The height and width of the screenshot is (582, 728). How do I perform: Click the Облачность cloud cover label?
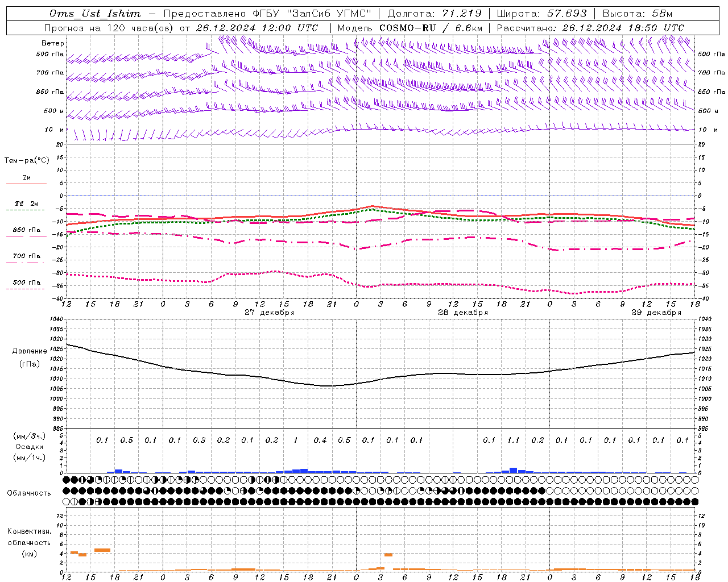[x=29, y=493]
